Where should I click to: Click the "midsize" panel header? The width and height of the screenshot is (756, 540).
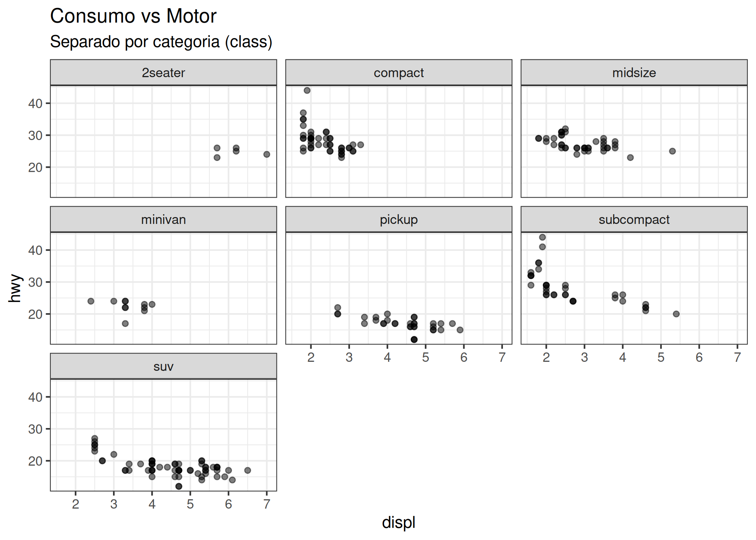tap(634, 73)
